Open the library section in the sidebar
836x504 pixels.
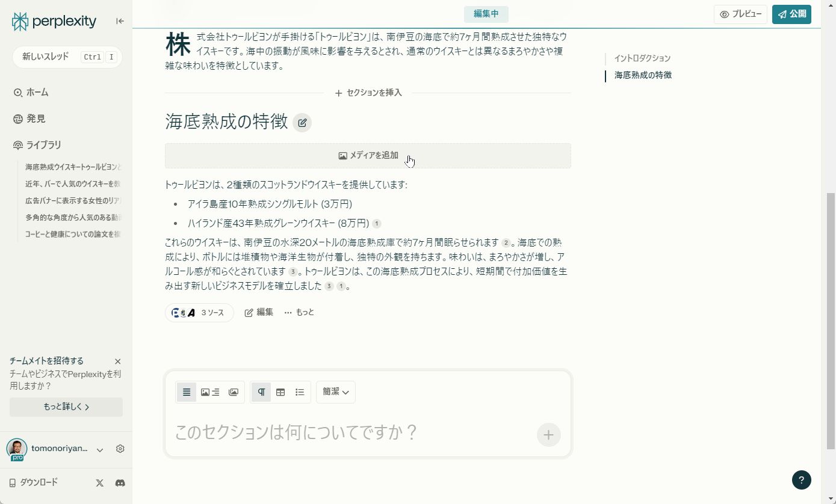[43, 145]
